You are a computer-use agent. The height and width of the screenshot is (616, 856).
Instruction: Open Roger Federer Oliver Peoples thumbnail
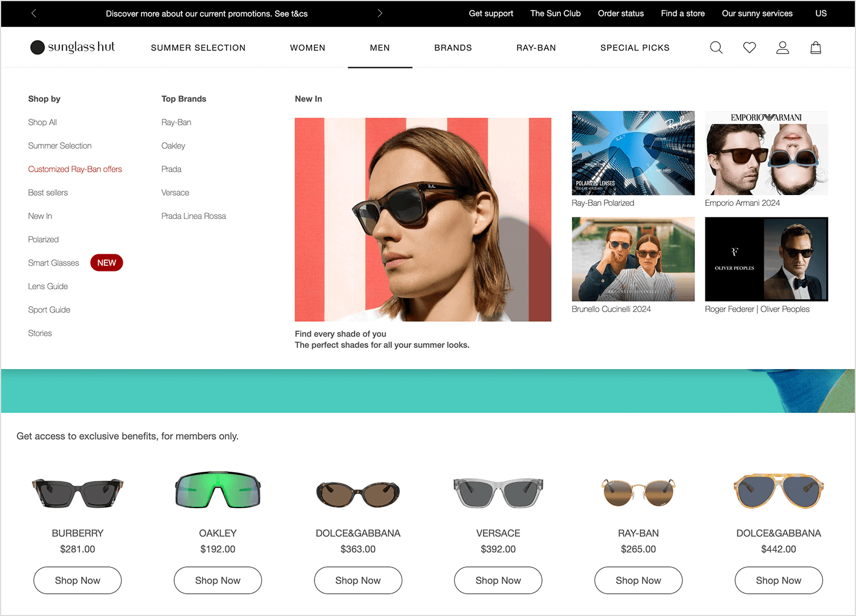pyautogui.click(x=766, y=259)
